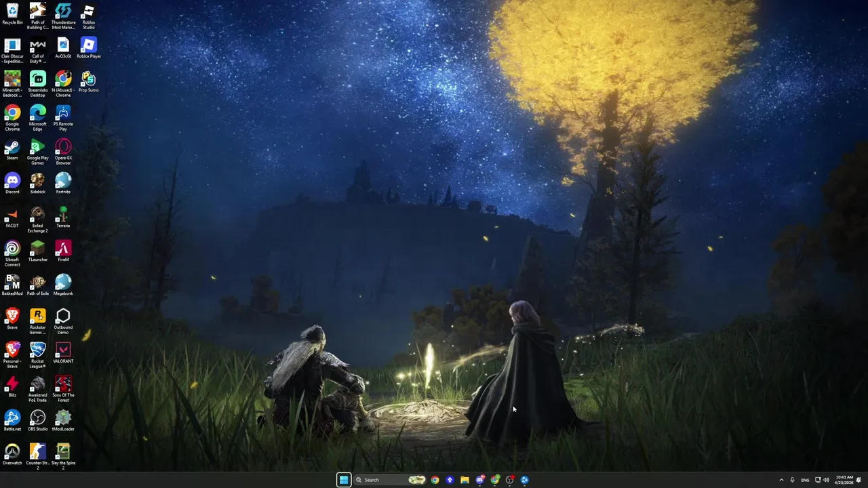Select the Overwatch desktop icon
The image size is (868, 488).
[12, 455]
